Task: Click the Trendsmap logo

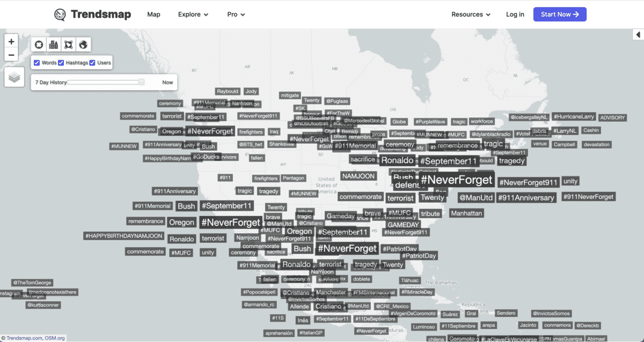Action: coord(92,14)
